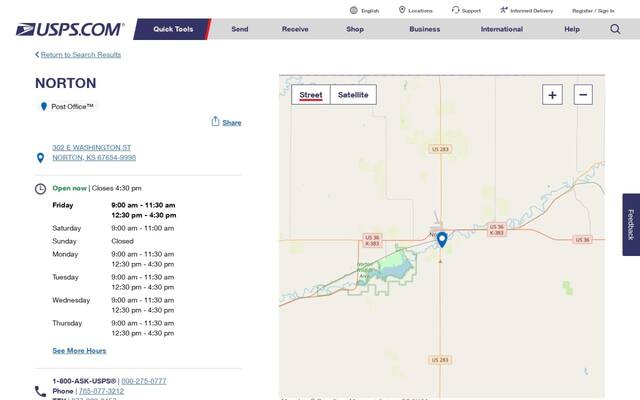The width and height of the screenshot is (640, 400).
Task: Open the search magnifier icon
Action: [615, 29]
